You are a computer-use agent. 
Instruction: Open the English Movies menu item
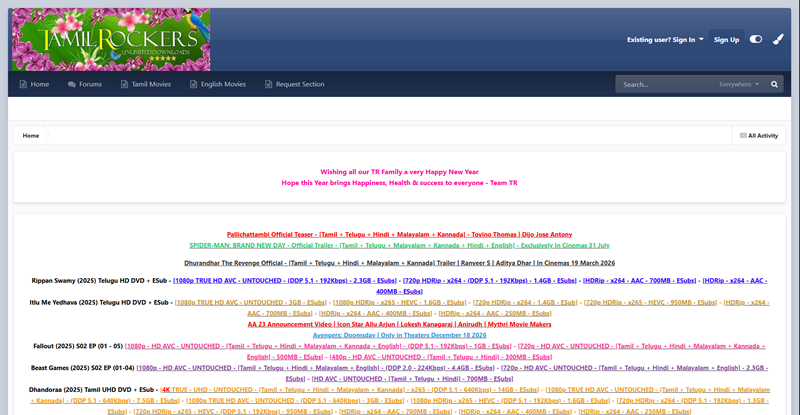[218, 84]
